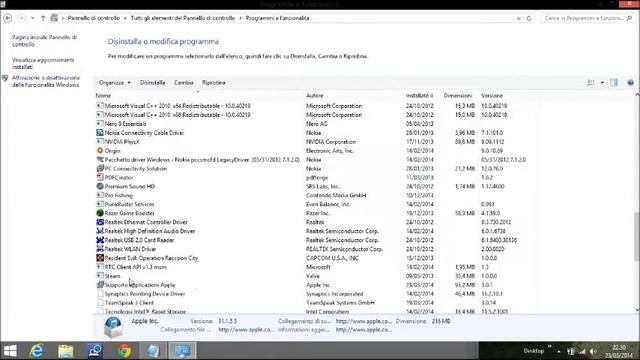Open the Organizza dropdown menu
640x360 pixels.
tap(115, 82)
